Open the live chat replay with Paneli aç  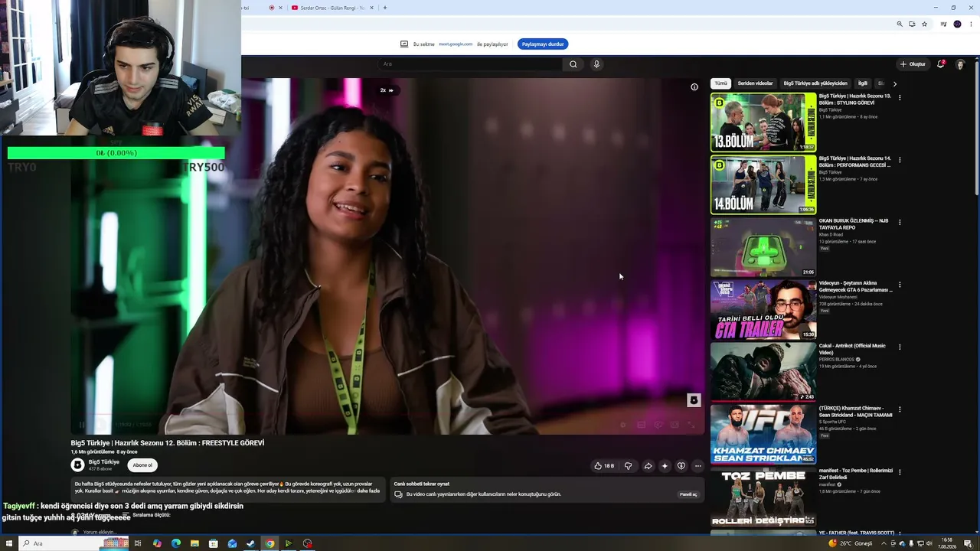coord(688,494)
